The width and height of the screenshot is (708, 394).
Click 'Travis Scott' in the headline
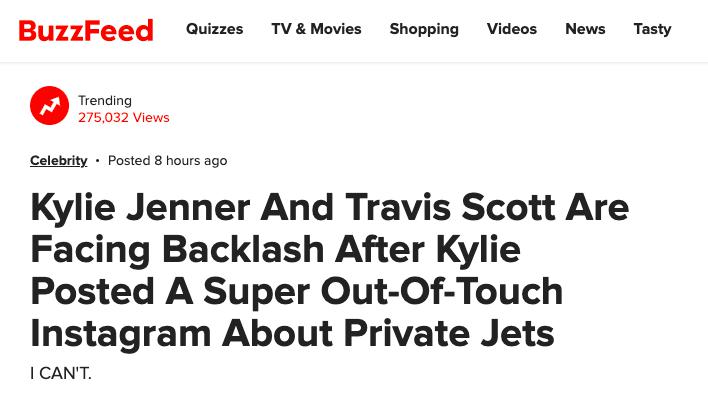[x=450, y=208]
